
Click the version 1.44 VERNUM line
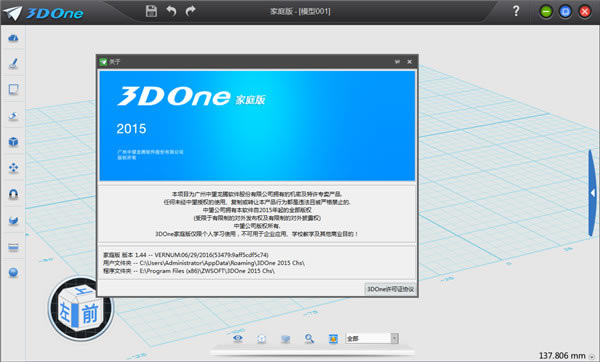pyautogui.click(x=186, y=255)
